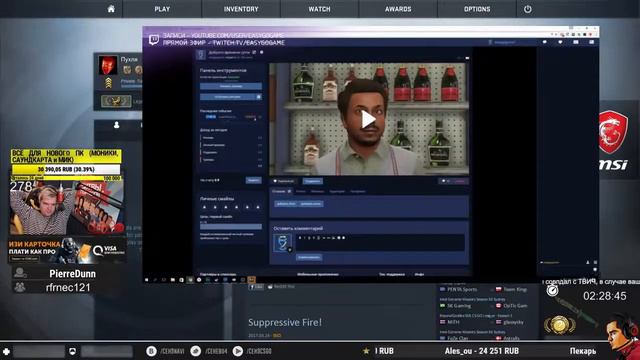The height and width of the screenshot is (360, 640).
Task: Go to the home screen icon
Action: click(x=111, y=9)
